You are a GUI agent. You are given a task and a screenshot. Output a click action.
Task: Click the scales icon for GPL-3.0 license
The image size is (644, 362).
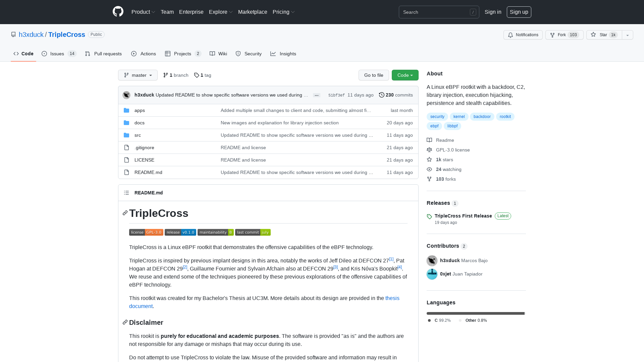pos(429,150)
